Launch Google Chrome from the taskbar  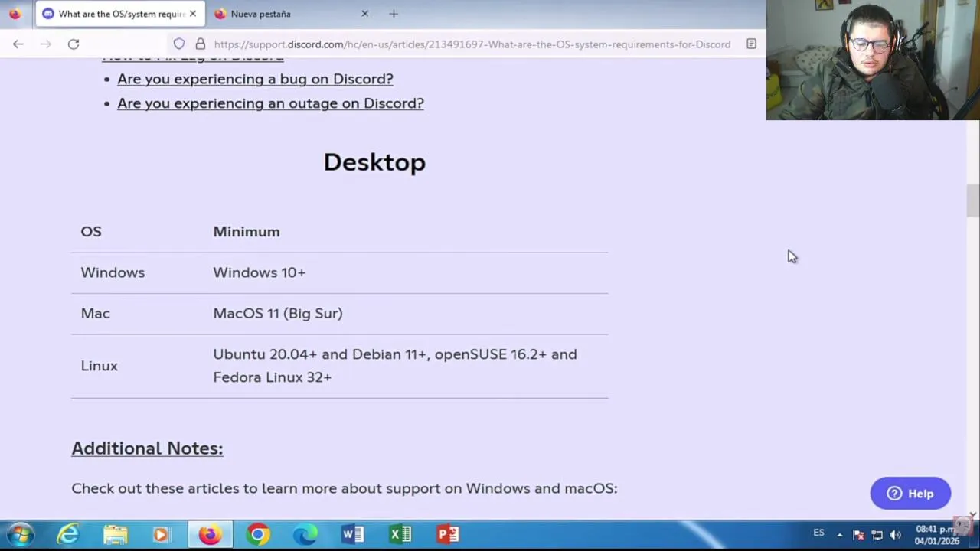coord(258,534)
